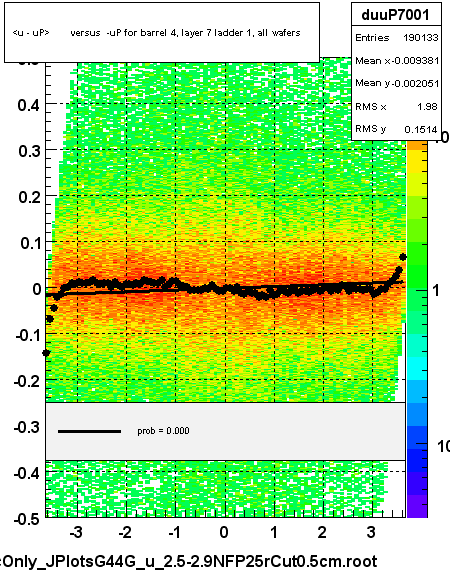Click the cyan segment of the color palette

[x=417, y=369]
